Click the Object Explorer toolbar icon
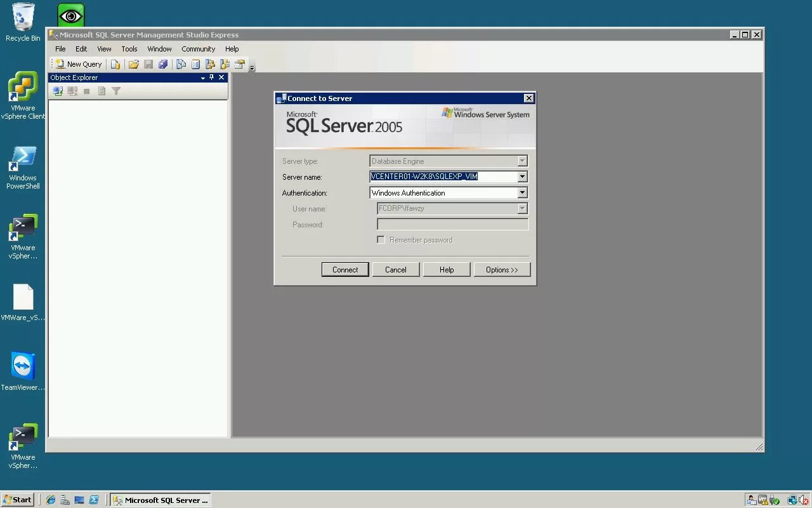This screenshot has height=508, width=812. (210, 64)
